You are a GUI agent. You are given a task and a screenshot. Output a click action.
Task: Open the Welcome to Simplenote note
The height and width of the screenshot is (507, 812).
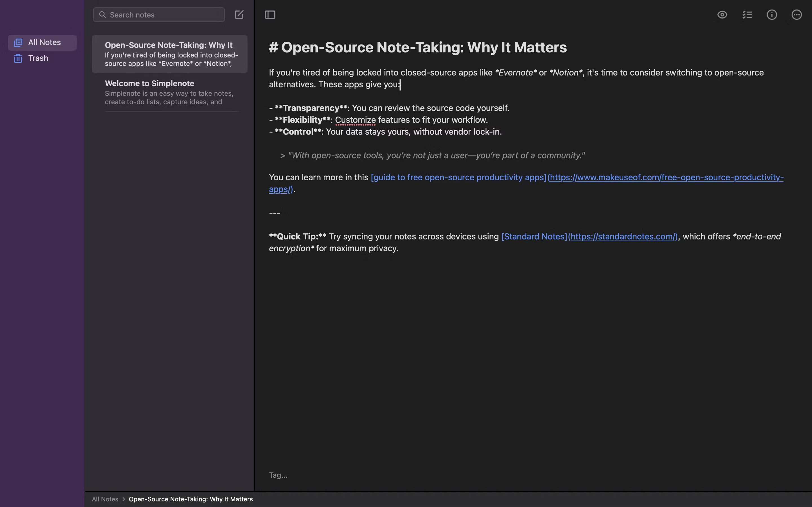pyautogui.click(x=169, y=92)
